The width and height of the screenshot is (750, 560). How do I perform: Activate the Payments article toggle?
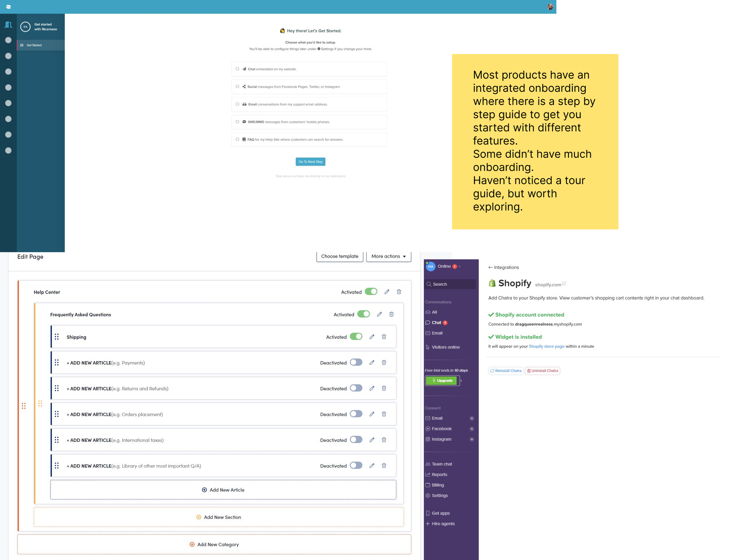point(356,362)
